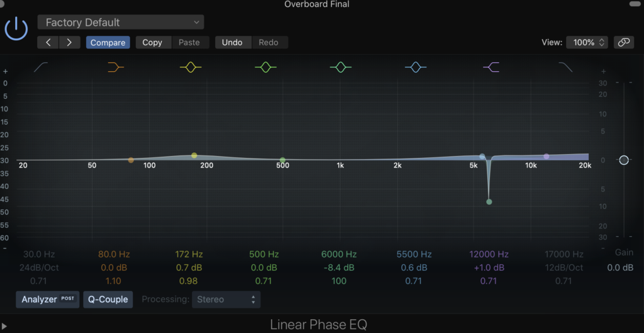Enable the high-cut filter band icon

(565, 67)
